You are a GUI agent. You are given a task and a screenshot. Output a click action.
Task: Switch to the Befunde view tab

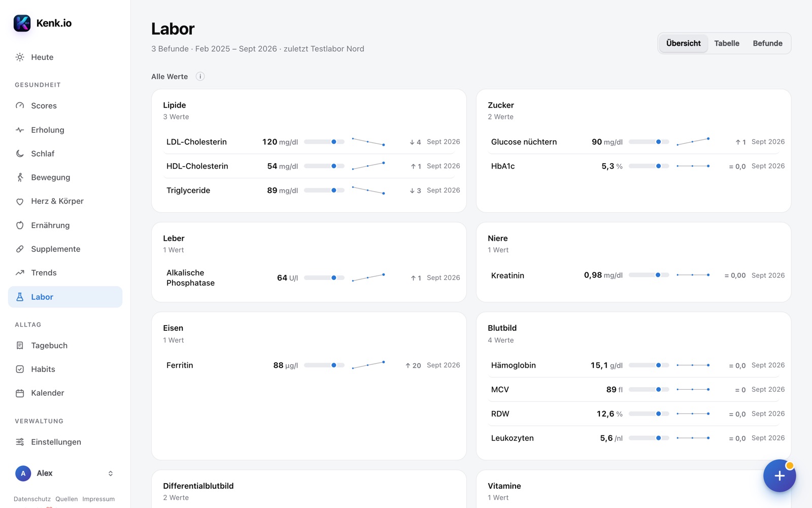[767, 43]
